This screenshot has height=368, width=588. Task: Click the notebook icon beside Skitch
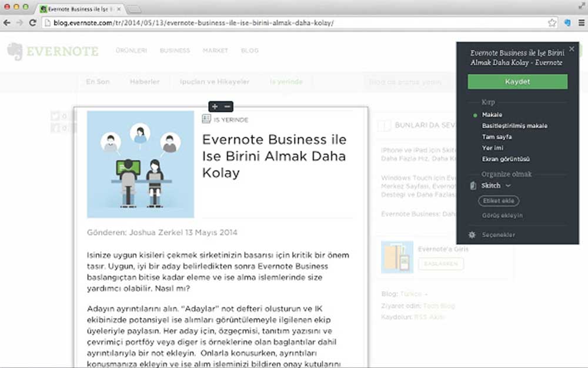(473, 185)
